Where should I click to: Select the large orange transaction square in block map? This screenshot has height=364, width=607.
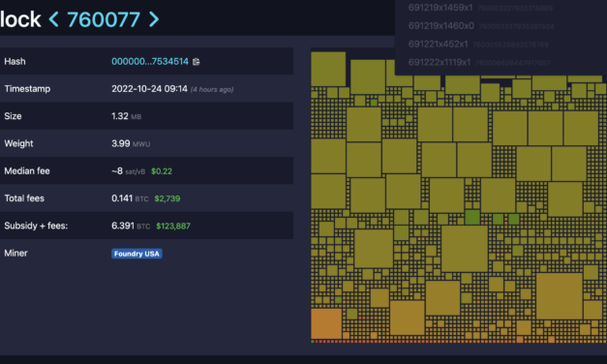(x=326, y=323)
